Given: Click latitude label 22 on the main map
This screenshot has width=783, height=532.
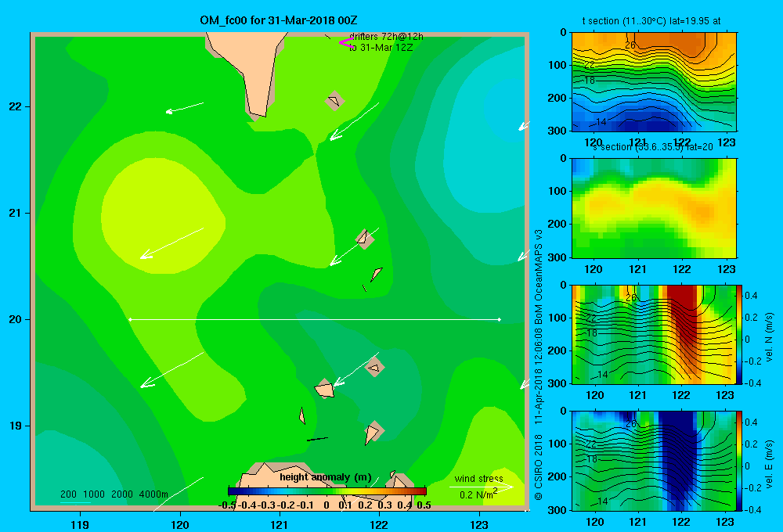Looking at the screenshot, I should [16, 106].
